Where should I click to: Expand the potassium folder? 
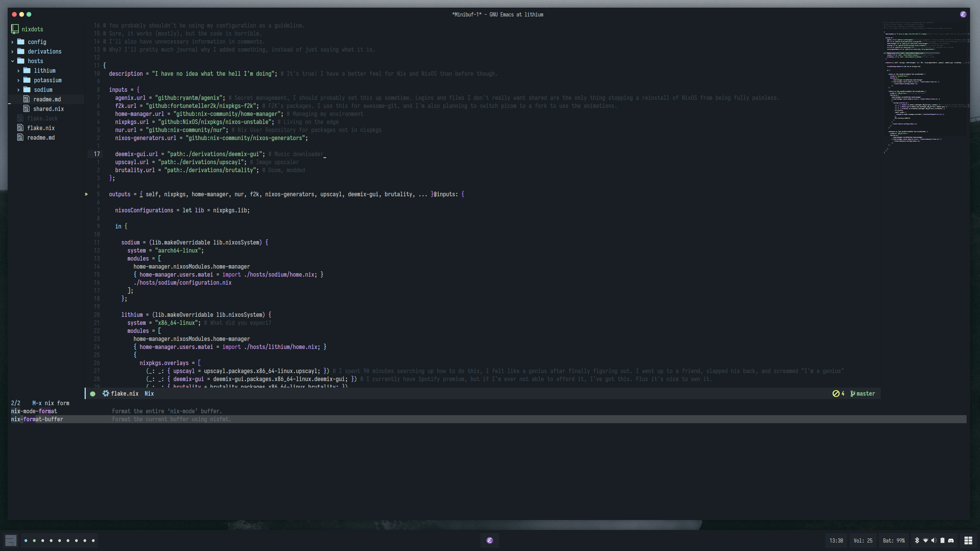[47, 80]
